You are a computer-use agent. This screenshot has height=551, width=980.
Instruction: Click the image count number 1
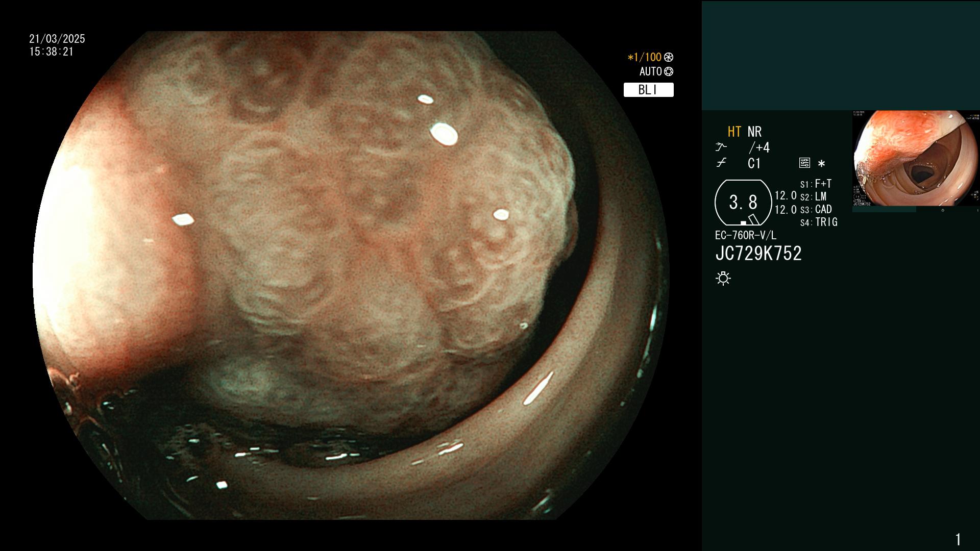958,539
